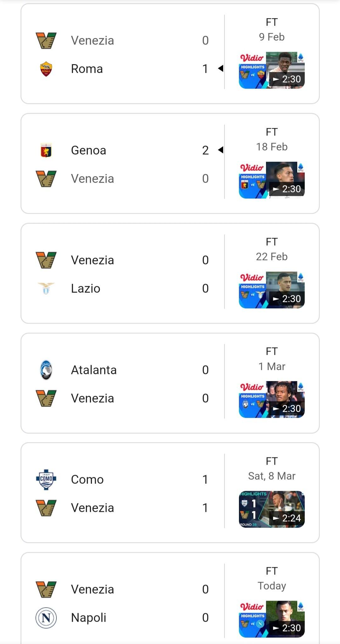Image resolution: width=340 pixels, height=644 pixels.
Task: Click the Como club crest
Action: 46,479
